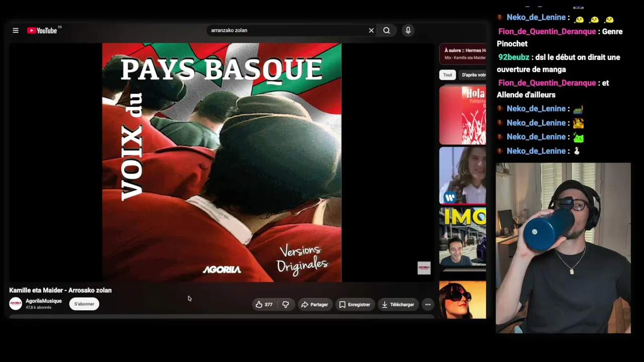Image resolution: width=644 pixels, height=362 pixels.
Task: Dislike the video with the thumbs-down icon
Action: [286, 305]
